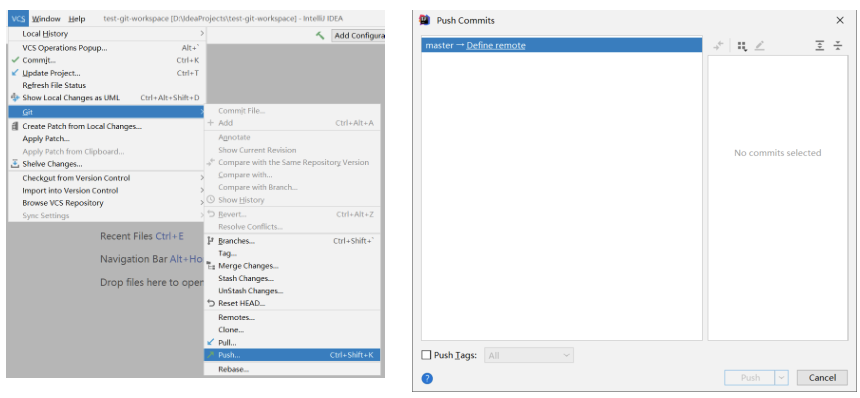Click the Collapse All icon in Push Commits

(838, 46)
